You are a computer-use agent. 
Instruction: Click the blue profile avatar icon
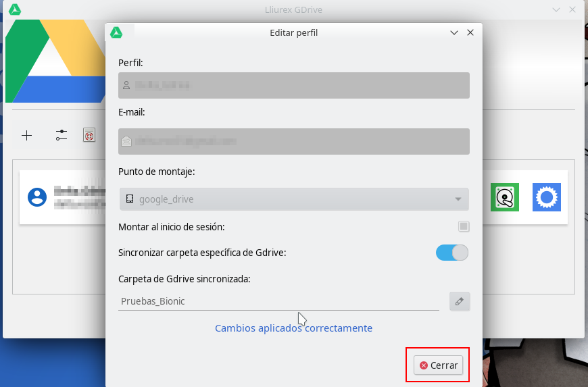[36, 197]
